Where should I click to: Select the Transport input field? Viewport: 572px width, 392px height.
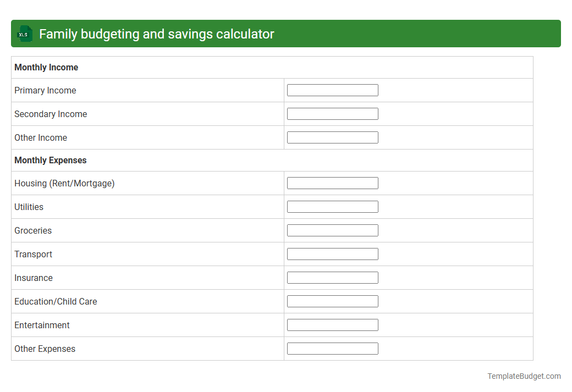click(332, 253)
